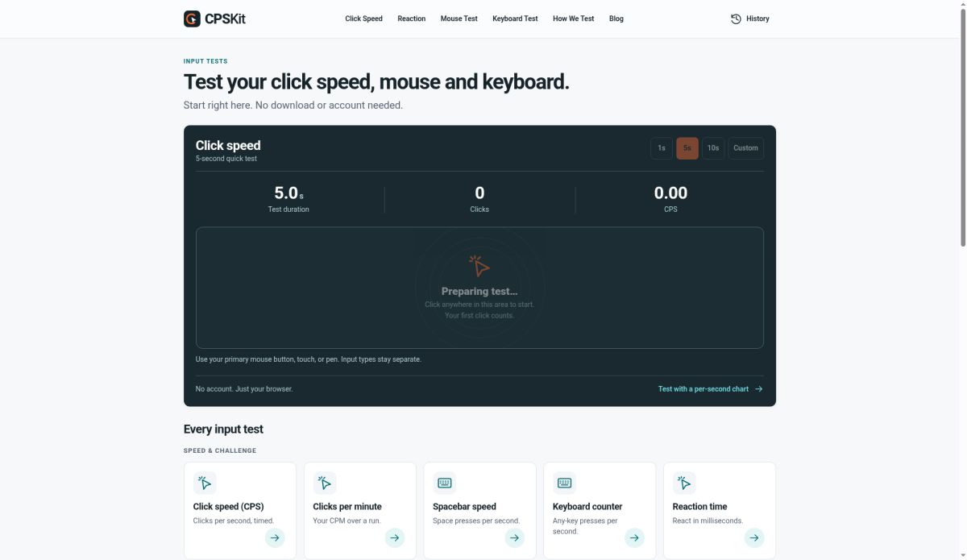Open the Clicks per minute card title
Image resolution: width=967 pixels, height=560 pixels.
347,507
